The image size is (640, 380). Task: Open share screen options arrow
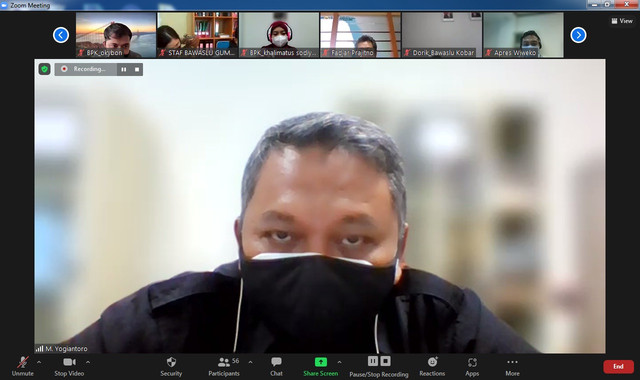(x=339, y=362)
